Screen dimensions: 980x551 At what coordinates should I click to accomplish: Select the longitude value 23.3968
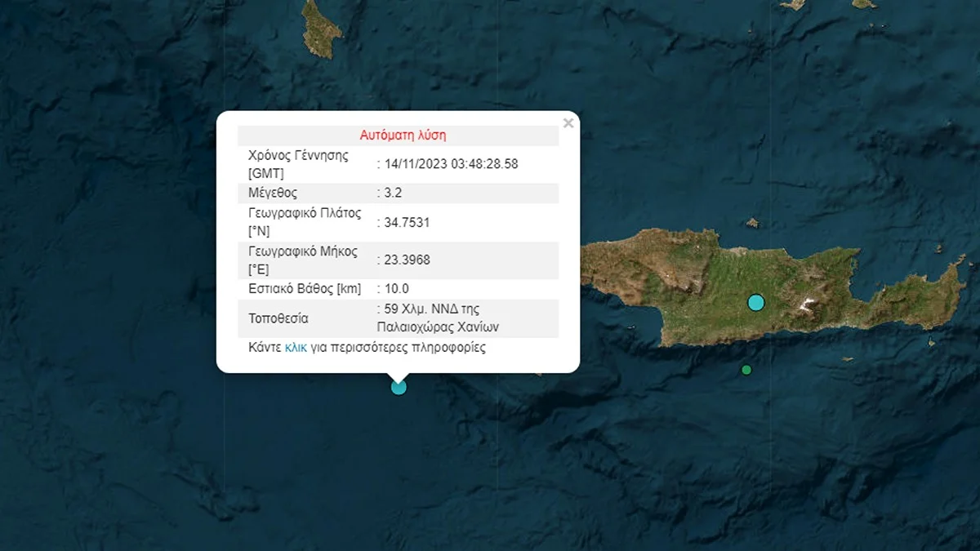(407, 260)
